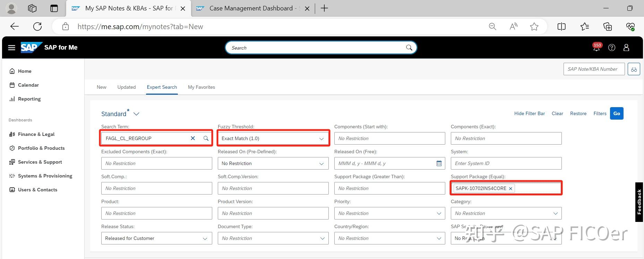Open the vertical Feedback tab

tap(639, 202)
